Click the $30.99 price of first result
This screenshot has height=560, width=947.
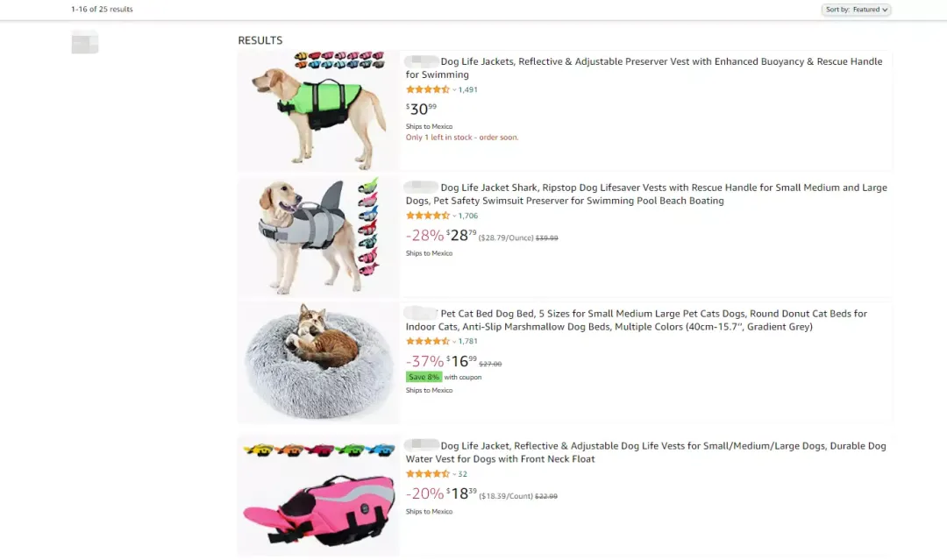point(421,110)
